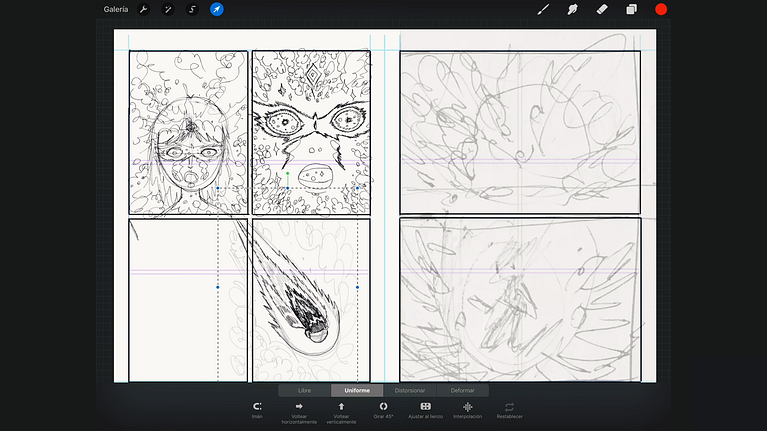Viewport: 767px width, 431px height.
Task: Choose Distorsionar transform mode
Action: 410,390
